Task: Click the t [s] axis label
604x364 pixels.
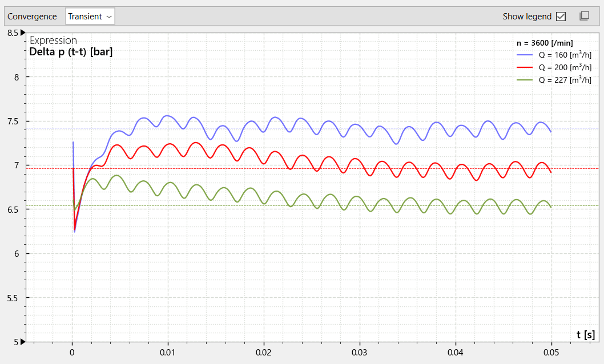Action: click(586, 335)
